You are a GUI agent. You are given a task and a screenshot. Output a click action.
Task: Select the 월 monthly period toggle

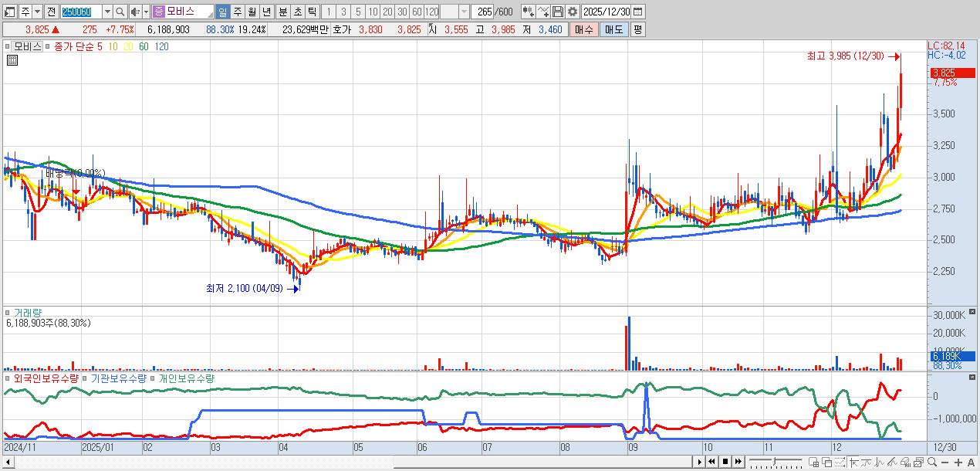coord(252,12)
